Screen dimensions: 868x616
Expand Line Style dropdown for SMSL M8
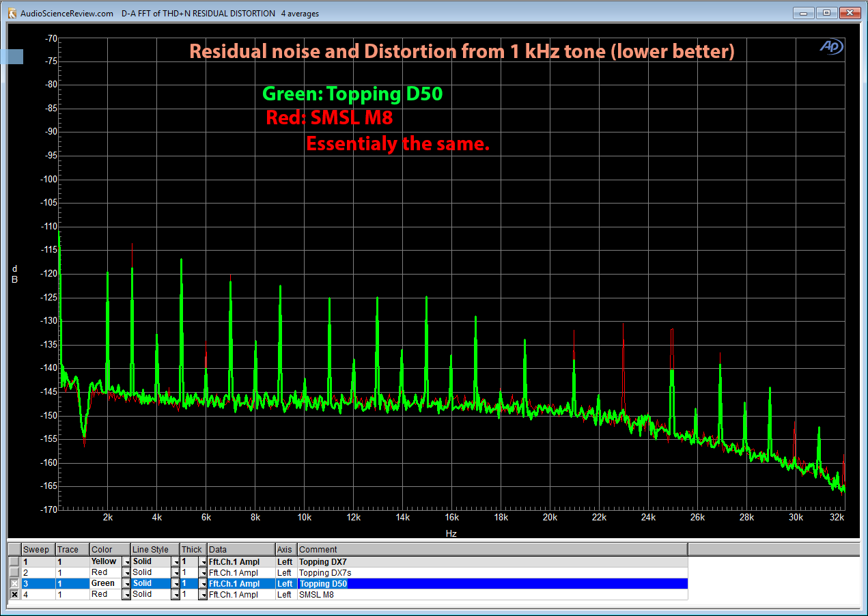coord(176,594)
